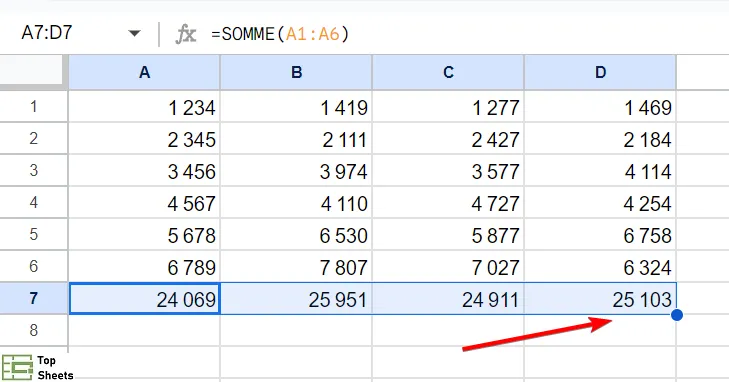Screen dimensions: 729x382
Task: Click cell with value 6 758
Action: click(x=600, y=235)
